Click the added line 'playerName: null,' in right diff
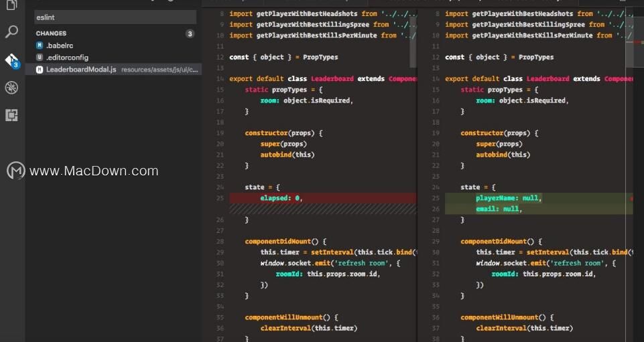The width and height of the screenshot is (644, 342). [509, 198]
